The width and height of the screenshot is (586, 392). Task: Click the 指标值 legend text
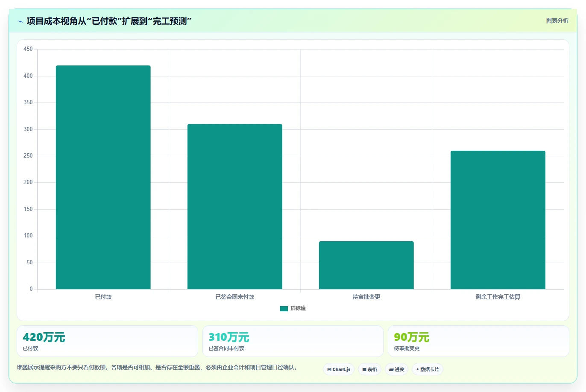[x=298, y=308]
